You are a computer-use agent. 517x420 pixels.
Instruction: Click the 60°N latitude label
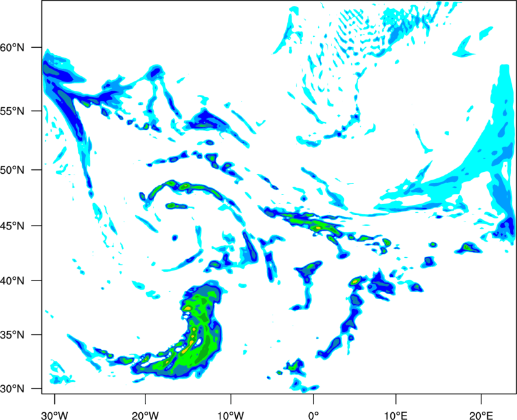point(12,47)
